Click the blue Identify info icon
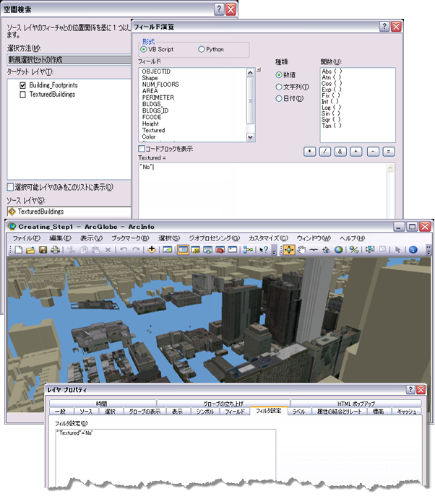435x504 pixels. [x=413, y=250]
